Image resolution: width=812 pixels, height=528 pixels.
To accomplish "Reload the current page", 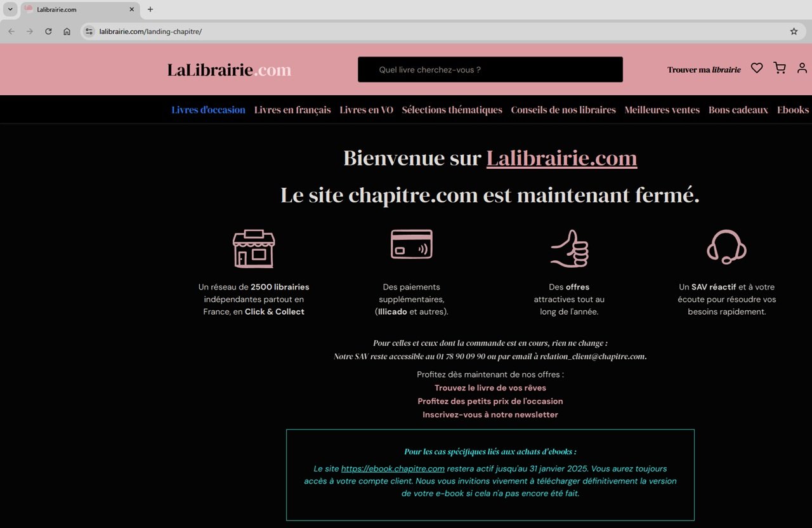I will (48, 31).
